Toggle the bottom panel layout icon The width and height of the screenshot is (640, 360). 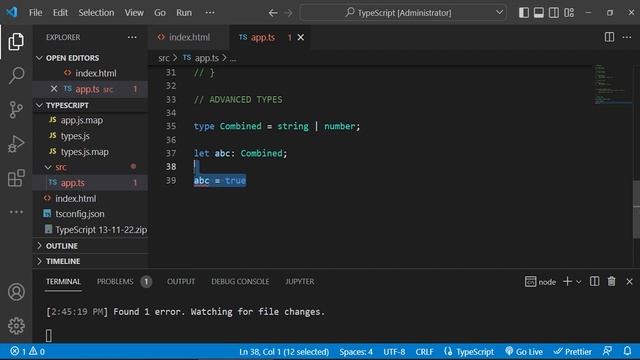539,13
